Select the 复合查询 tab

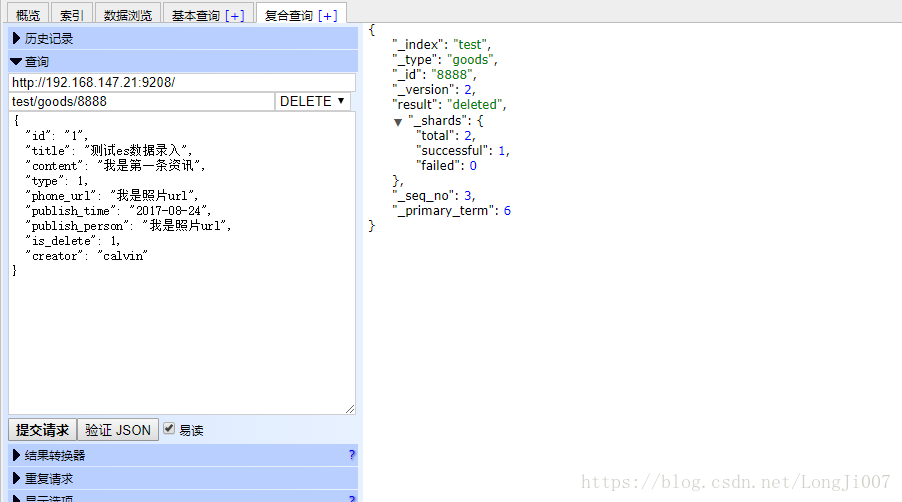[x=288, y=16]
